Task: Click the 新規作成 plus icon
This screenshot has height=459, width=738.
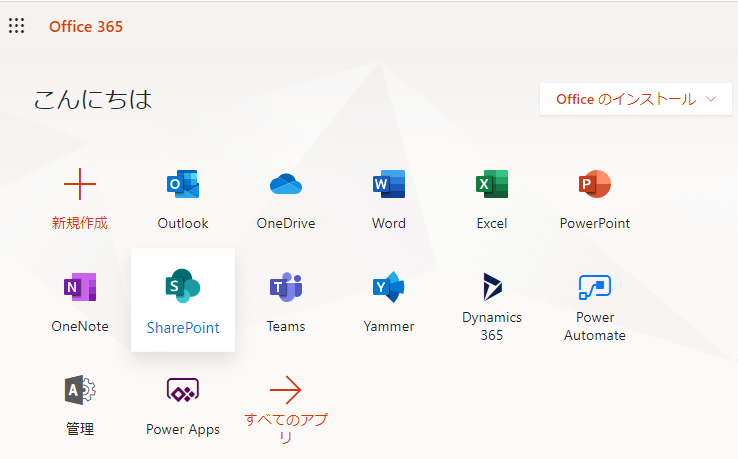Action: pos(80,184)
